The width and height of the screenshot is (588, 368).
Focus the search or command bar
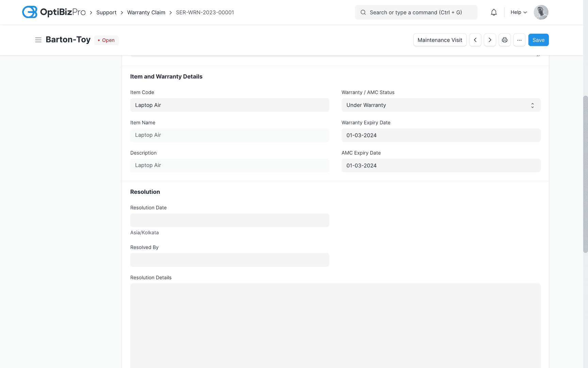(416, 12)
